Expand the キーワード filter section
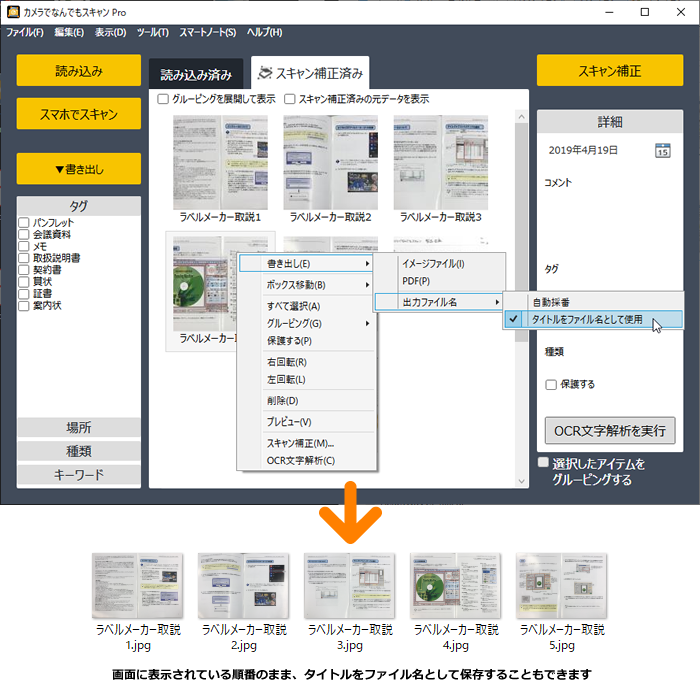 [x=78, y=474]
